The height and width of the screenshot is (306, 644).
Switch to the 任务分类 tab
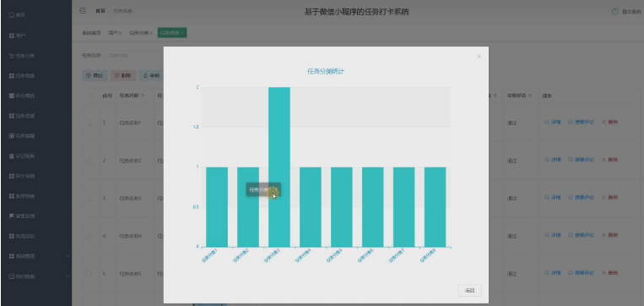[x=138, y=33]
